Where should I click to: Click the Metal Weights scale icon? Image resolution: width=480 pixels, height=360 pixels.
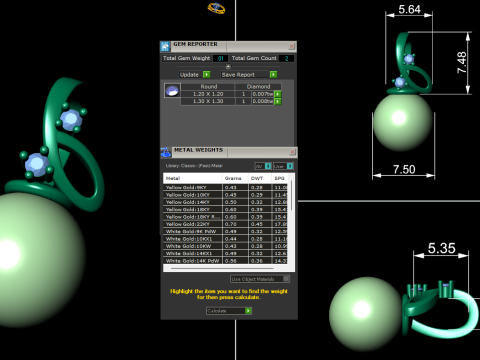166,152
